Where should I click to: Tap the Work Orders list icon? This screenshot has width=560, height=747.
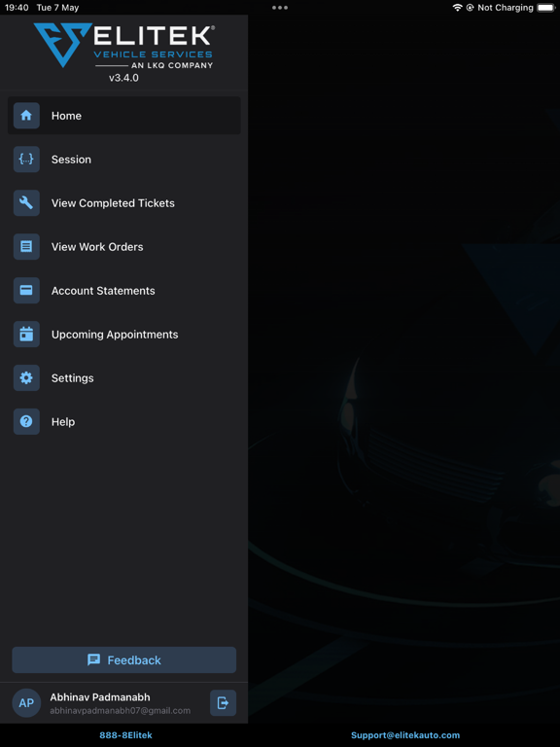26,247
